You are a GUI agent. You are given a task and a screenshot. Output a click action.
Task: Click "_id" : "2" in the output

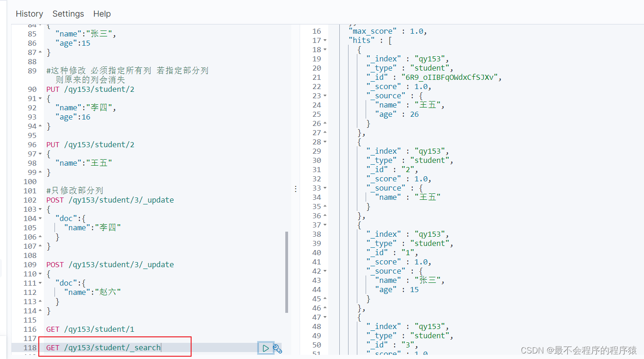tap(391, 169)
